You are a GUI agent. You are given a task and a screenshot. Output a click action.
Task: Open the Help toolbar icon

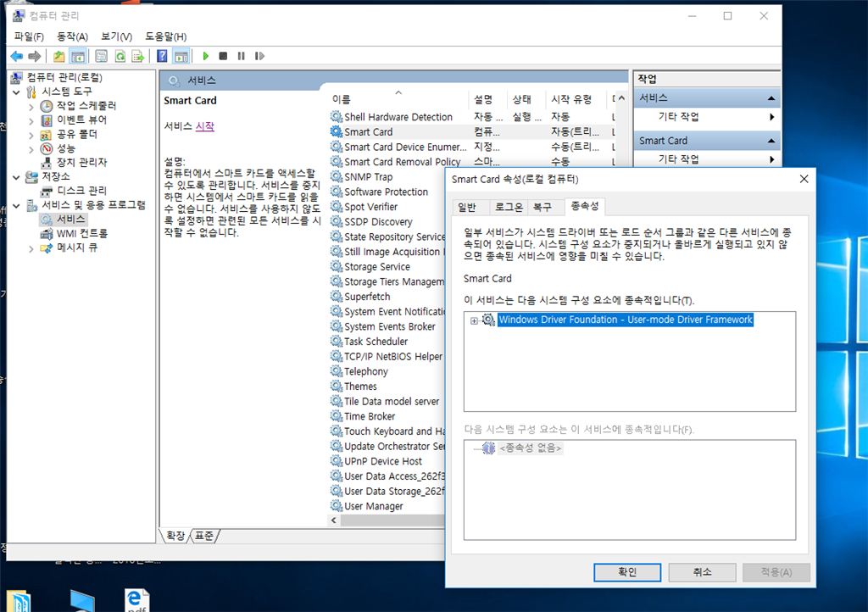162,56
